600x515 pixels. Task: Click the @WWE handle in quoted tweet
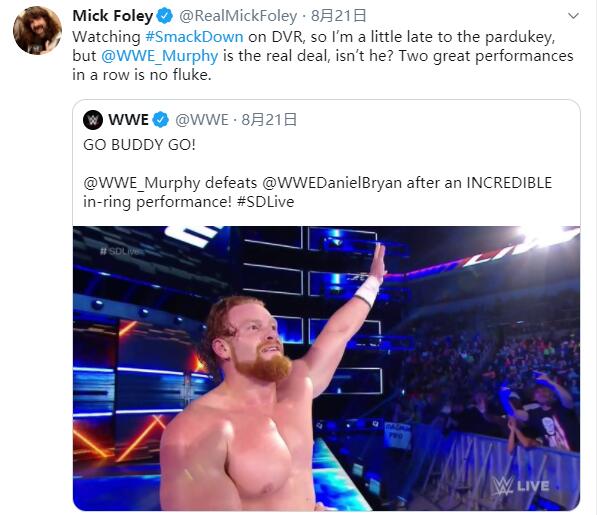click(202, 120)
